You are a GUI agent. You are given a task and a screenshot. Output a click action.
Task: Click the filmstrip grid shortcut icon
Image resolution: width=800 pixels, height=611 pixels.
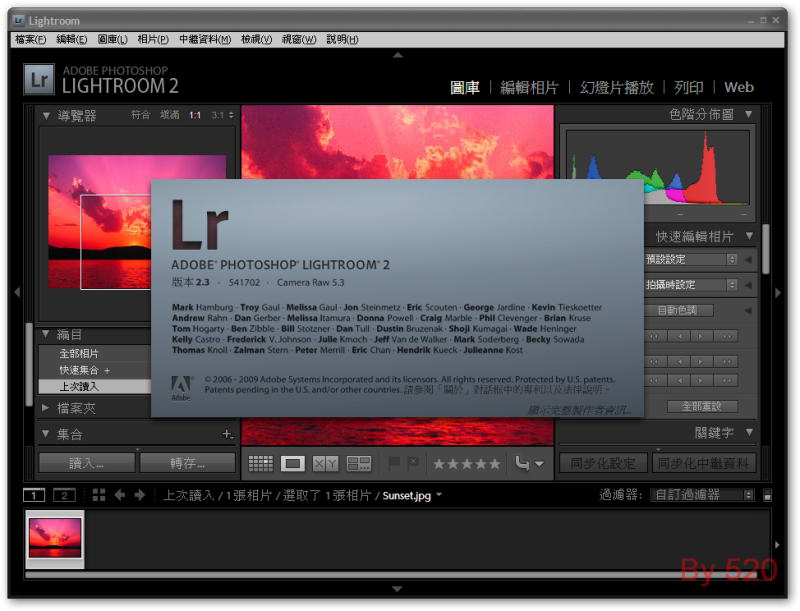pyautogui.click(x=98, y=495)
